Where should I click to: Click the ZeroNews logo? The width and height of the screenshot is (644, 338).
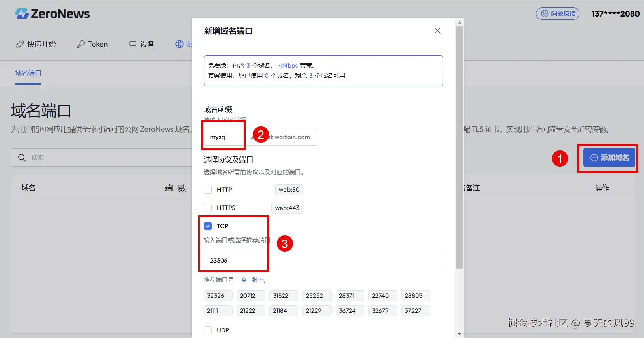(52, 14)
